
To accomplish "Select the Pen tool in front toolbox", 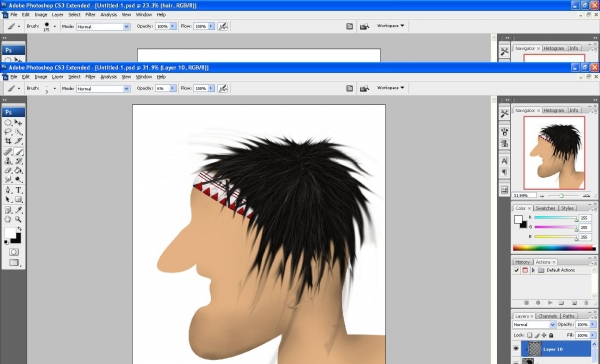I will click(8, 190).
